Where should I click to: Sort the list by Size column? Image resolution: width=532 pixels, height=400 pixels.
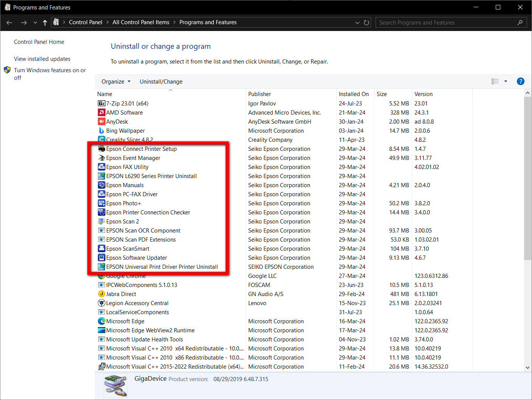pyautogui.click(x=393, y=94)
